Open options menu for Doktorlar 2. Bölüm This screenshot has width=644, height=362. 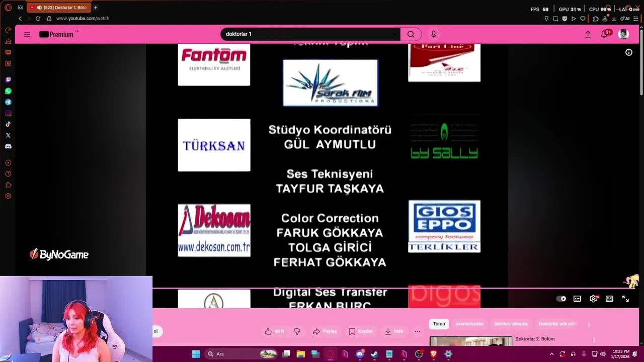click(x=594, y=340)
